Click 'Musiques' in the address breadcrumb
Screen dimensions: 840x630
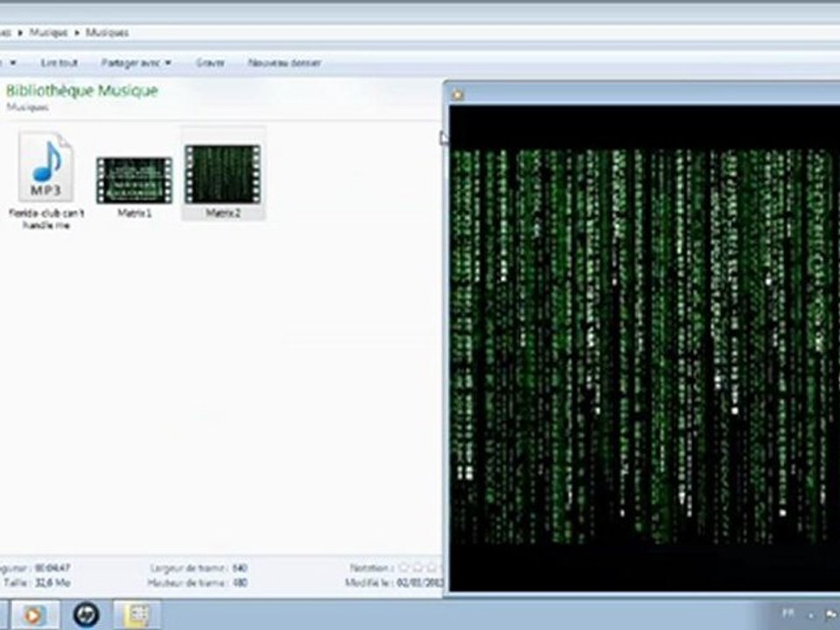click(x=107, y=32)
